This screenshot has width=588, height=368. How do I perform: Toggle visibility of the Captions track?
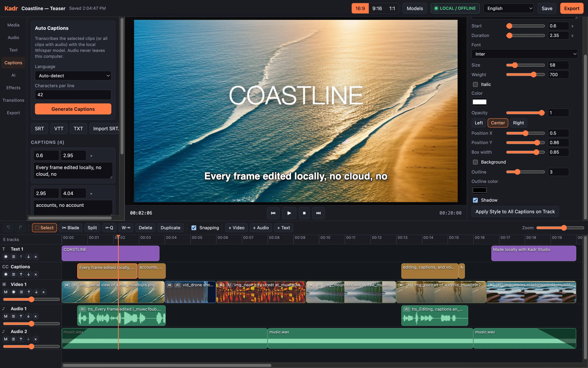6,274
